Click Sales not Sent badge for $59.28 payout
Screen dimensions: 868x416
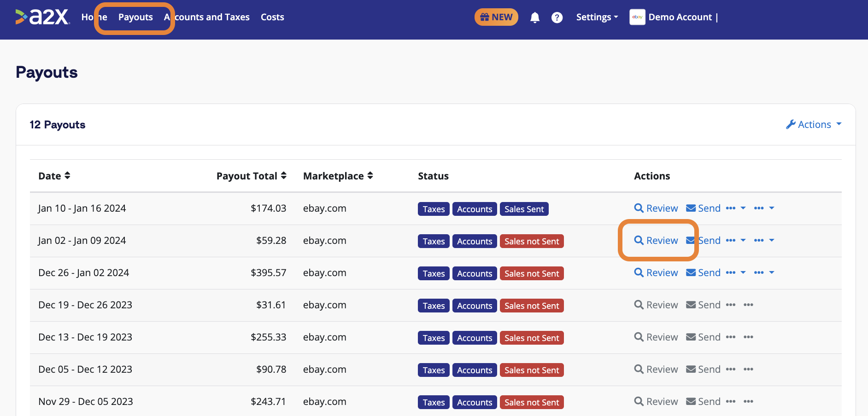tap(532, 241)
